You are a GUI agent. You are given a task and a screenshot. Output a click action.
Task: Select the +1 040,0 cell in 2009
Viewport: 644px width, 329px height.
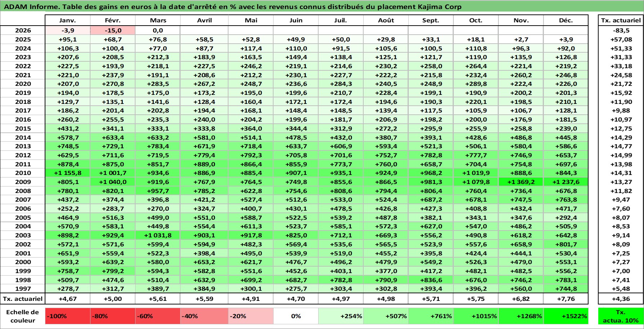pyautogui.click(x=113, y=182)
